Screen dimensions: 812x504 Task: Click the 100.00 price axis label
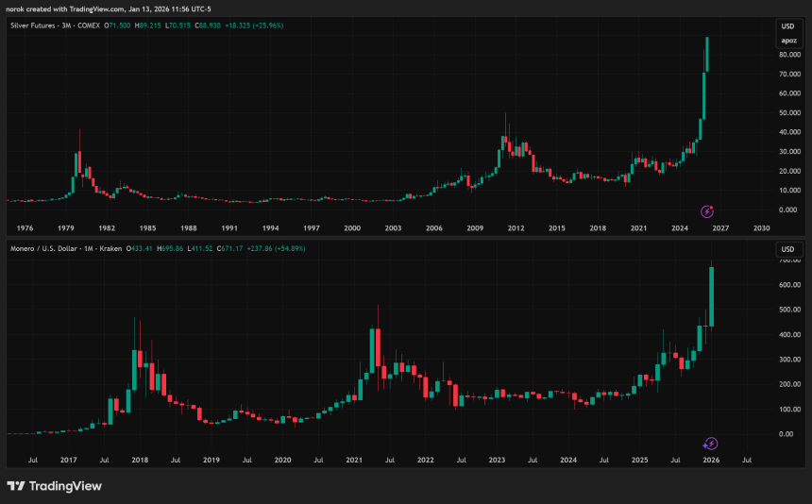click(x=789, y=410)
